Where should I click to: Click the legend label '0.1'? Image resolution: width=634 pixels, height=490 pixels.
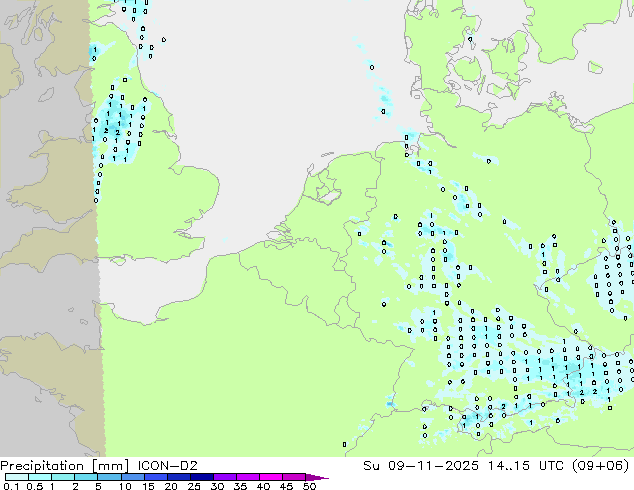11,486
